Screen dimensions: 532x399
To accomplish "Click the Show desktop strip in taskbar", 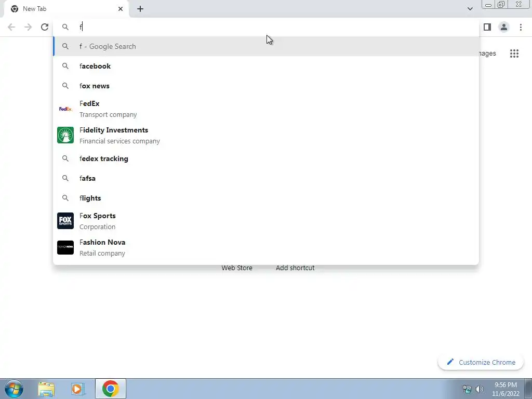I will 528,389.
